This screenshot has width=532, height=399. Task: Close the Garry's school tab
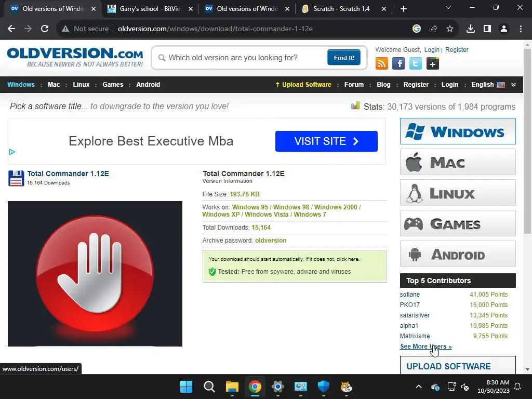(x=191, y=9)
